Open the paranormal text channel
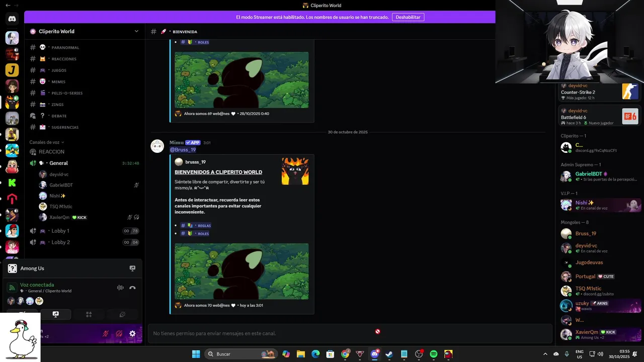 (x=84, y=47)
